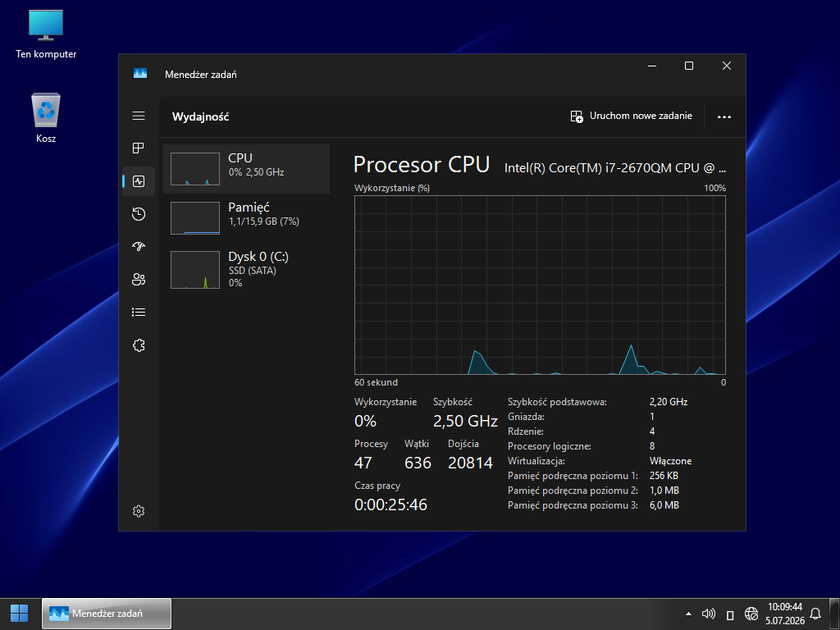The width and height of the screenshot is (840, 630).
Task: Click the Show desktop strip
Action: pos(834,614)
